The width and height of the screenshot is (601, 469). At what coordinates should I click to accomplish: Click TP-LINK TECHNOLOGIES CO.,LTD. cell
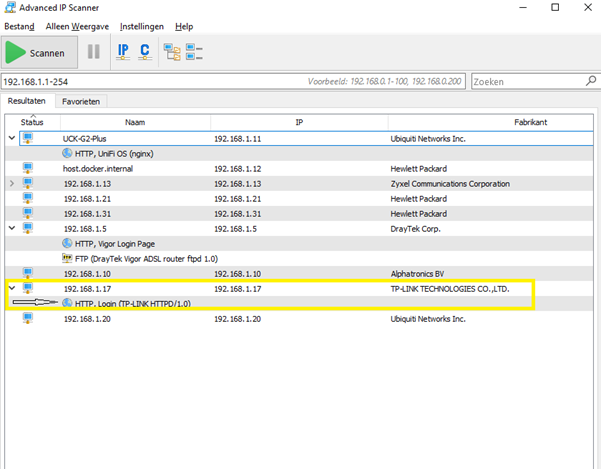click(x=450, y=289)
